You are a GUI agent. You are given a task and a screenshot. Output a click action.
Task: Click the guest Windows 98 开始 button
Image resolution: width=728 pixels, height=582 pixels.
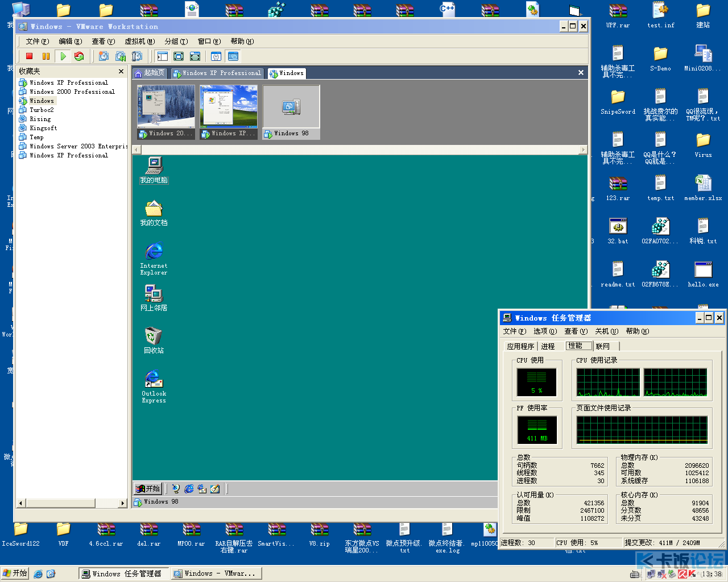point(148,488)
